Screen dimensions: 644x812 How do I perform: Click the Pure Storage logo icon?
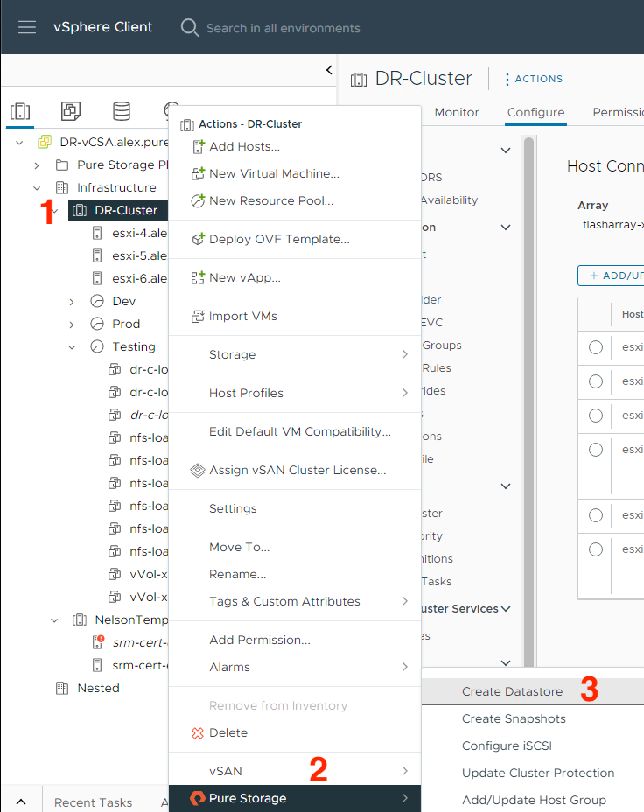pos(197,798)
